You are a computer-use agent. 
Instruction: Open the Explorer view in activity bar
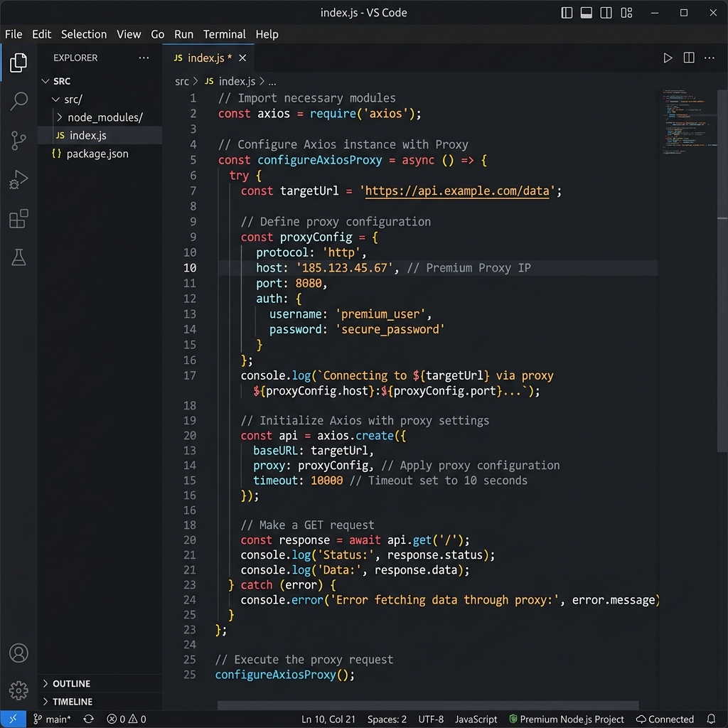point(18,63)
